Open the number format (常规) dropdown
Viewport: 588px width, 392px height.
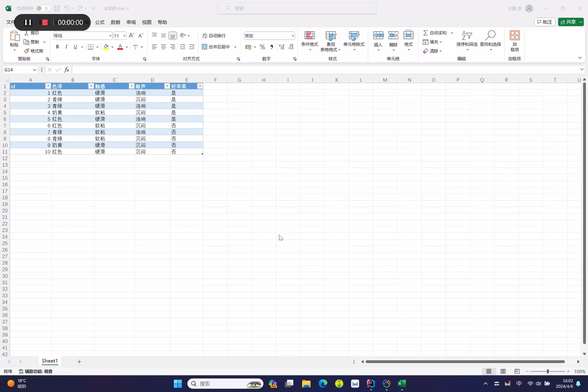[293, 36]
